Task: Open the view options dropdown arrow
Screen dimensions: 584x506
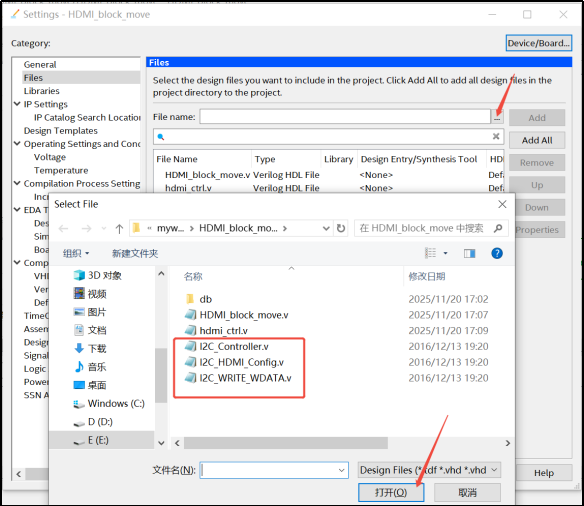Action: (445, 254)
